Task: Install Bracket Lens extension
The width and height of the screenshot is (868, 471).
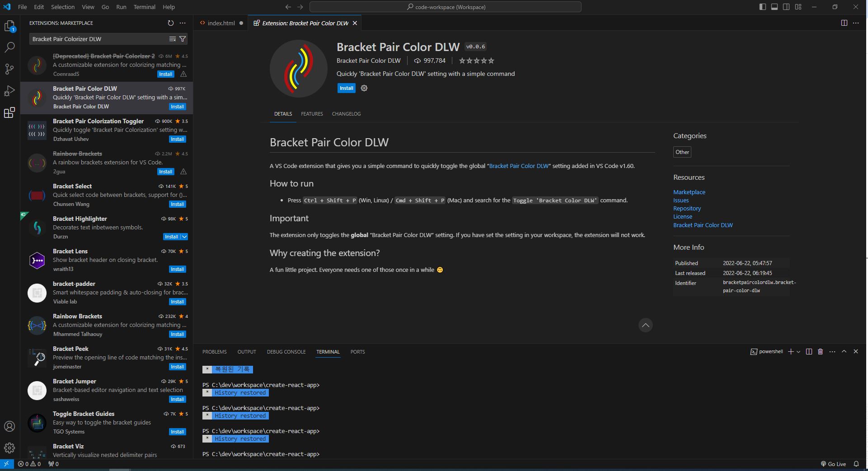Action: (x=177, y=269)
